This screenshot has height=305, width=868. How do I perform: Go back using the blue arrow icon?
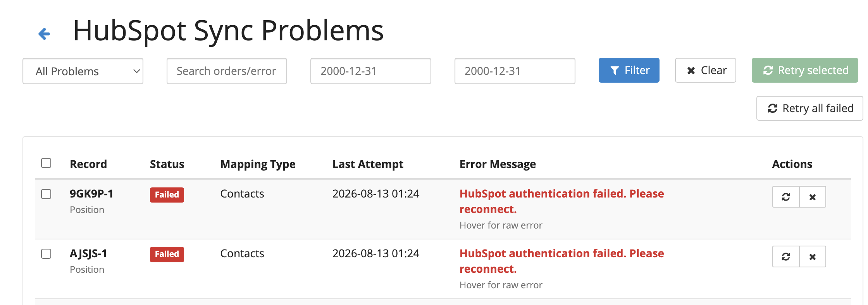(44, 34)
